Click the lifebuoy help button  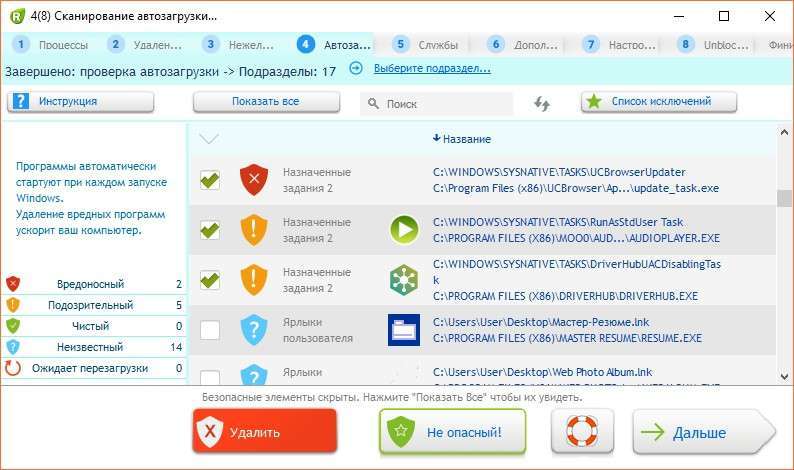(582, 432)
